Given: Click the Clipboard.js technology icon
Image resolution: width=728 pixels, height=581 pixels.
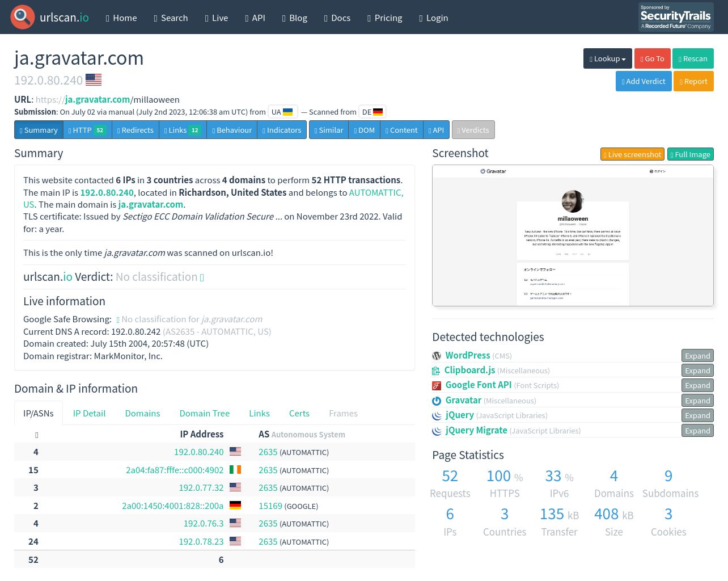Looking at the screenshot, I should pos(436,371).
